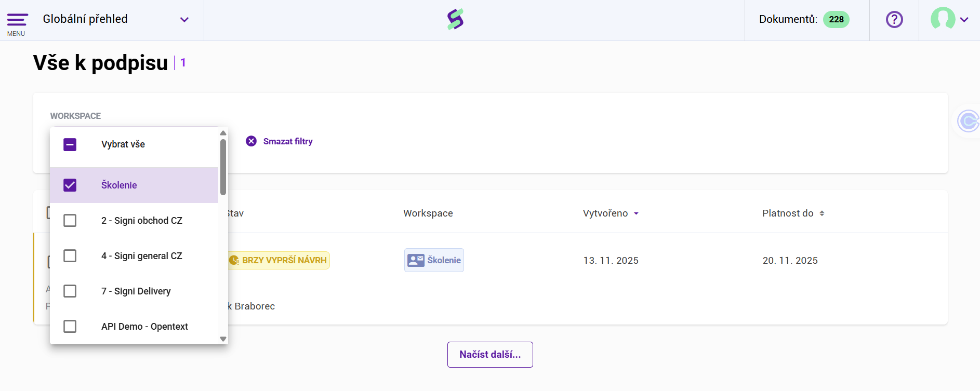Click Smazat filtry link

pos(288,141)
